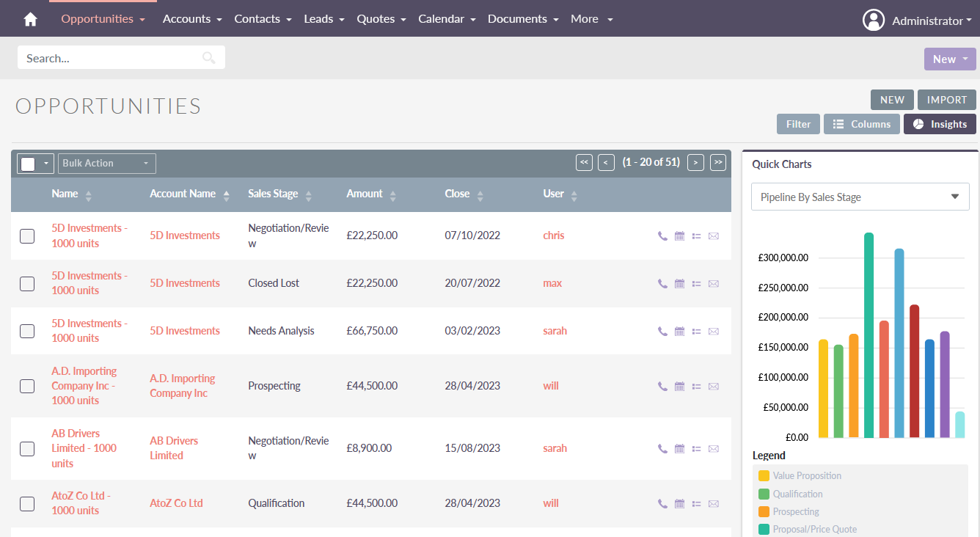The width and height of the screenshot is (980, 537).
Task: Expand the purple New dropdown button
Action: 950,59
